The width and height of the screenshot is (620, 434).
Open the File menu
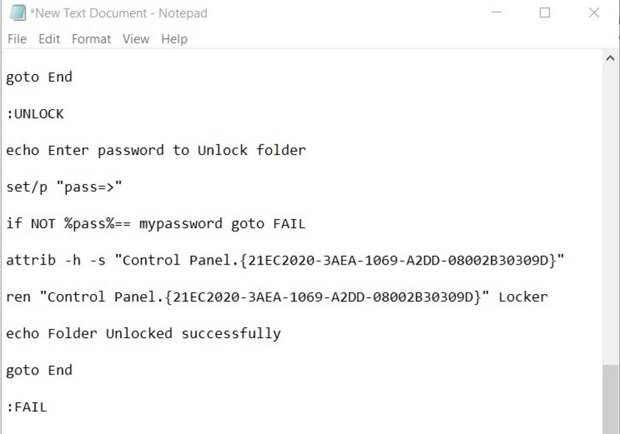pos(17,39)
